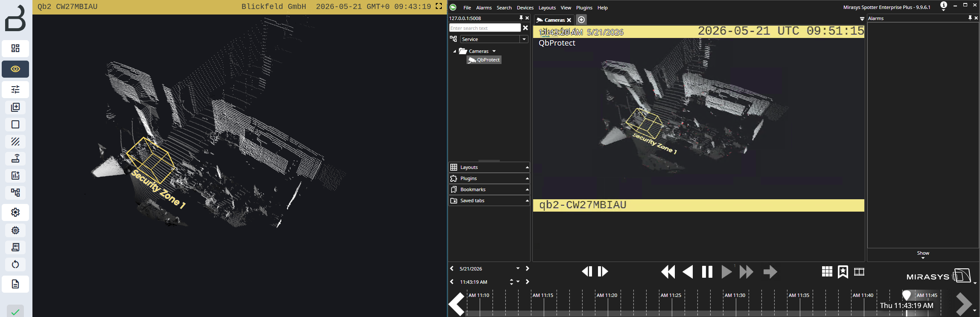Open the gear settings icon in Blickfeld sidebar

[x=15, y=212]
